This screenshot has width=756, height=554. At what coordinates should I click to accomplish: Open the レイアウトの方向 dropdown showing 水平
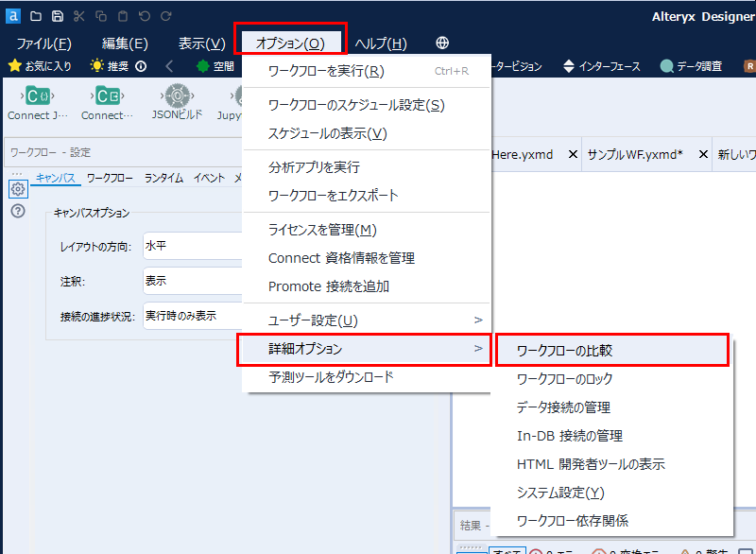pos(189,245)
